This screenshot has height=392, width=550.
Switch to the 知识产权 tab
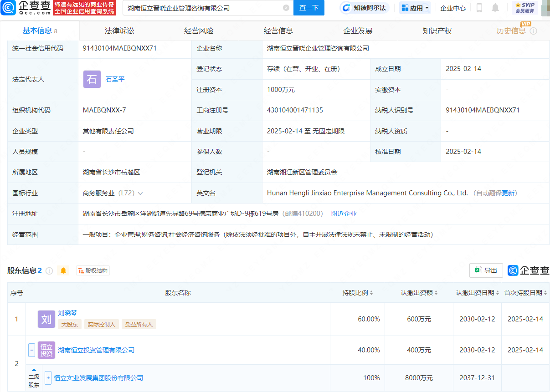pyautogui.click(x=437, y=31)
